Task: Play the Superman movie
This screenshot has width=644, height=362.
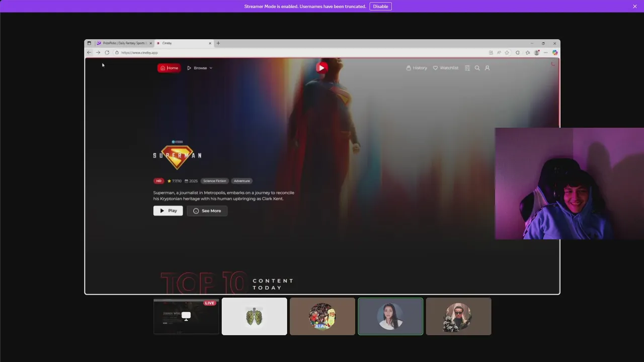Action: pos(168,211)
